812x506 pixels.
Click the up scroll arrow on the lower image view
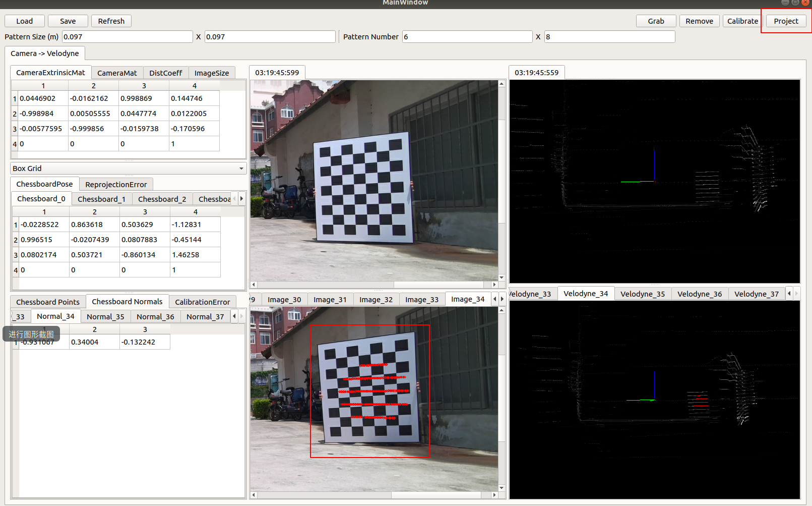coord(502,309)
